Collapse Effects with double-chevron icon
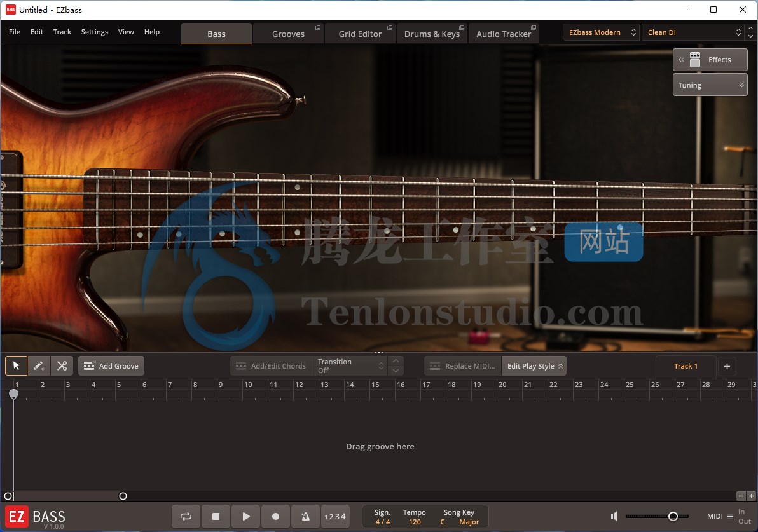The height and width of the screenshot is (532, 758). (x=681, y=60)
